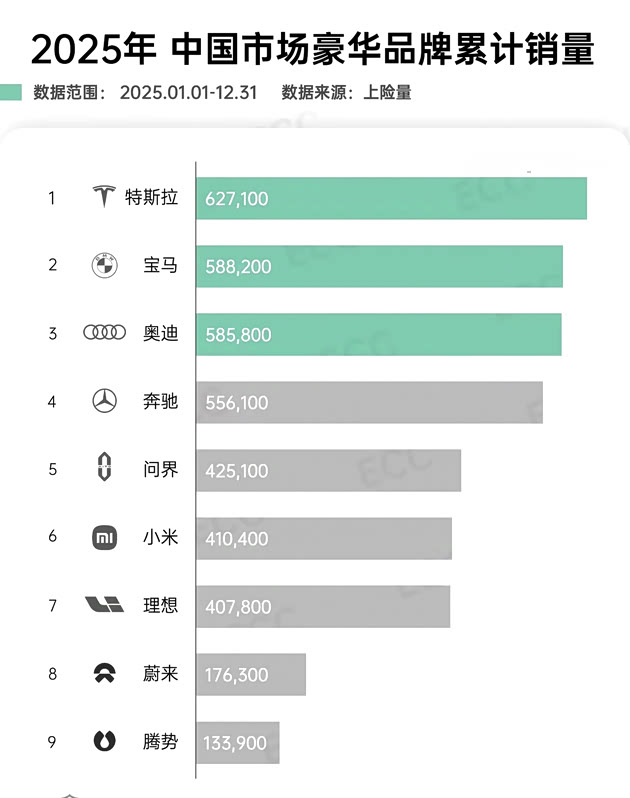The width and height of the screenshot is (630, 798).
Task: Click the Denza (腾势) logo
Action: coord(104,741)
